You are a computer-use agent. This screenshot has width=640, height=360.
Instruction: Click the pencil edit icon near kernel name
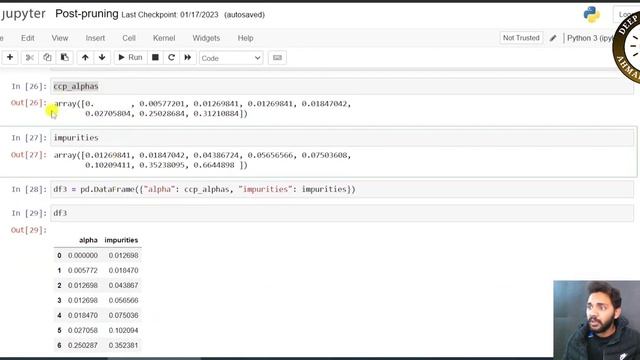click(553, 38)
